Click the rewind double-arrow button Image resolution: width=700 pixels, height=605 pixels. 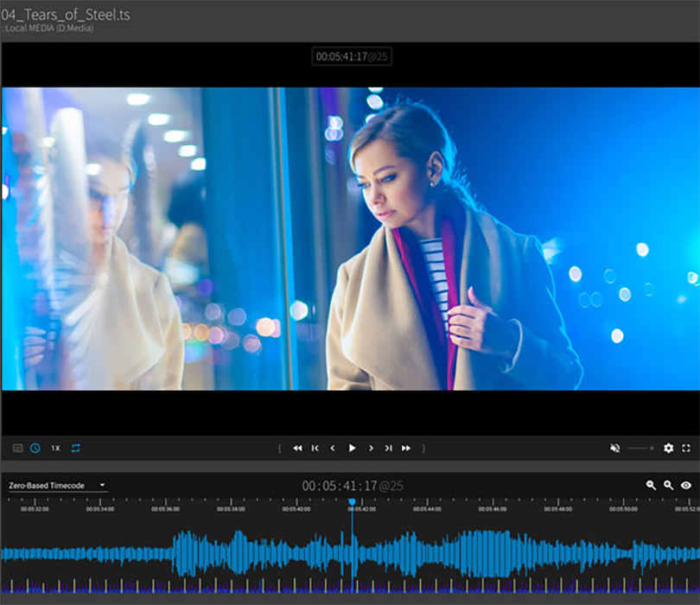pyautogui.click(x=297, y=448)
